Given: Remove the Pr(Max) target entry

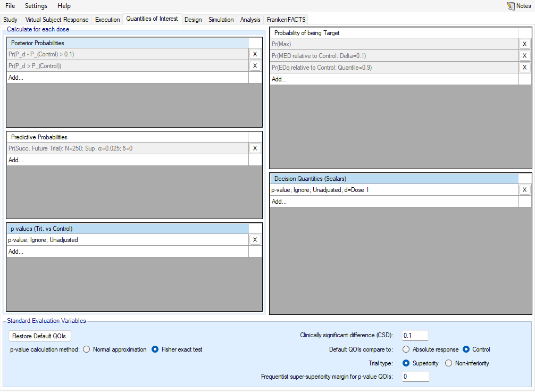Looking at the screenshot, I should (x=524, y=44).
